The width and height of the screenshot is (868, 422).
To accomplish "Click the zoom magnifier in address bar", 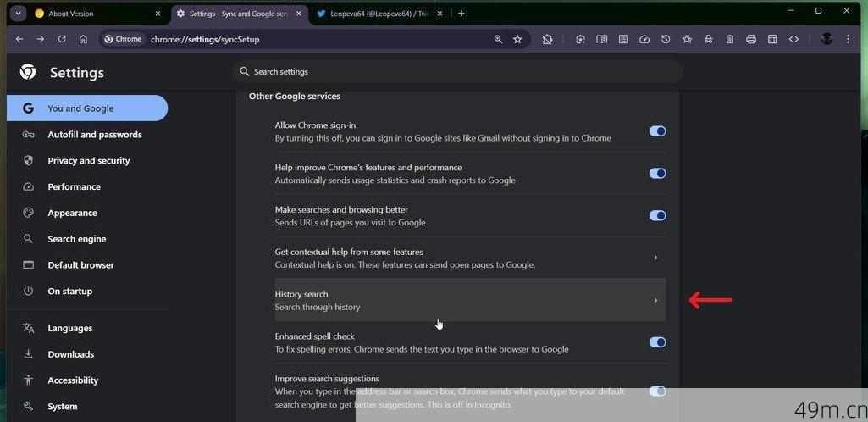I will (x=498, y=39).
